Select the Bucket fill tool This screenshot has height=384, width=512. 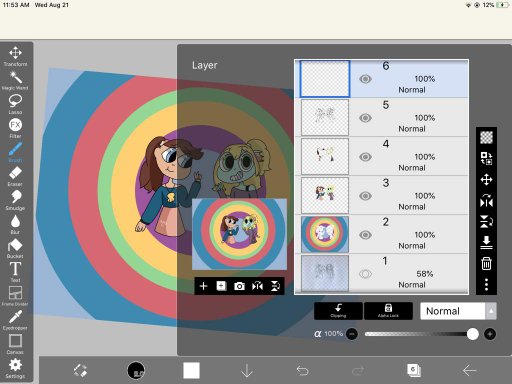(15, 248)
